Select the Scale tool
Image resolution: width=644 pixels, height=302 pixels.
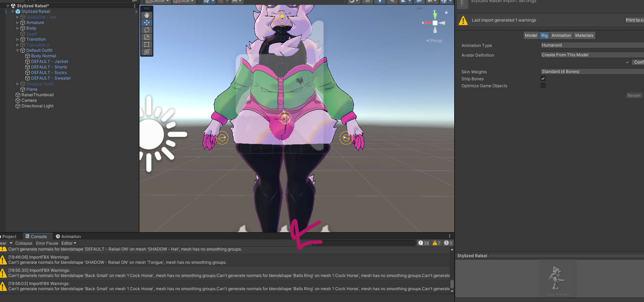click(147, 37)
